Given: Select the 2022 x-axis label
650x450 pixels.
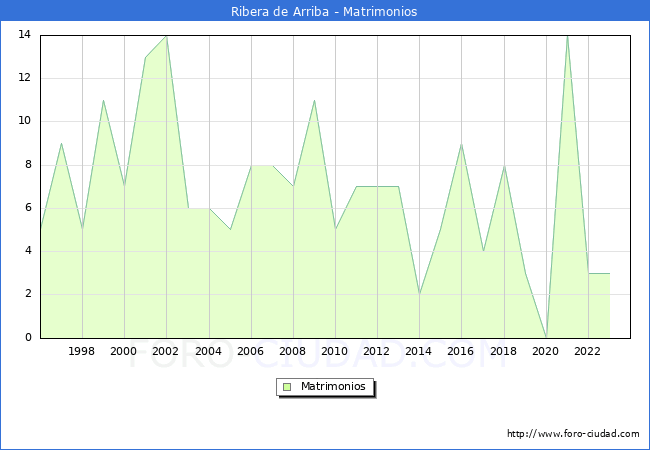Looking at the screenshot, I should [587, 351].
